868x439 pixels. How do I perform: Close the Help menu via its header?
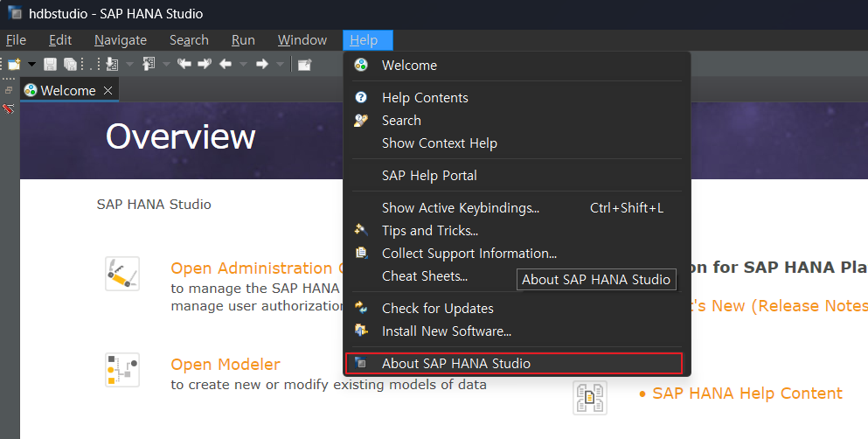tap(368, 40)
